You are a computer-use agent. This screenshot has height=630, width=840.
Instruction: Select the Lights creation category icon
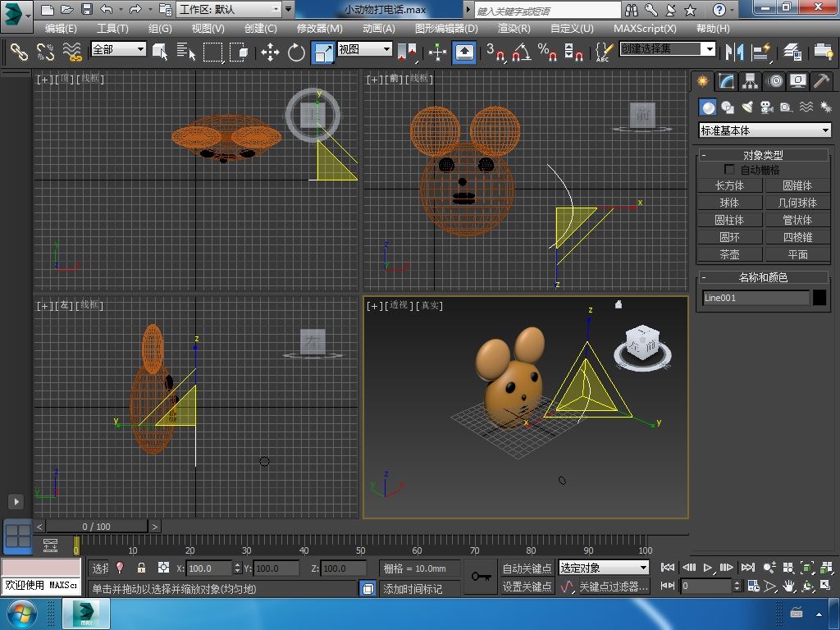click(x=747, y=107)
